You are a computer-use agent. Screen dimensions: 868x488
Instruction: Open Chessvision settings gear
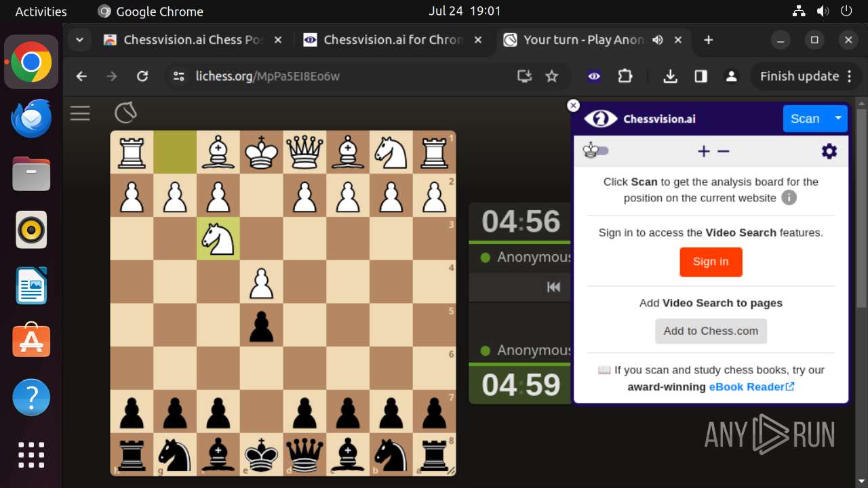829,151
